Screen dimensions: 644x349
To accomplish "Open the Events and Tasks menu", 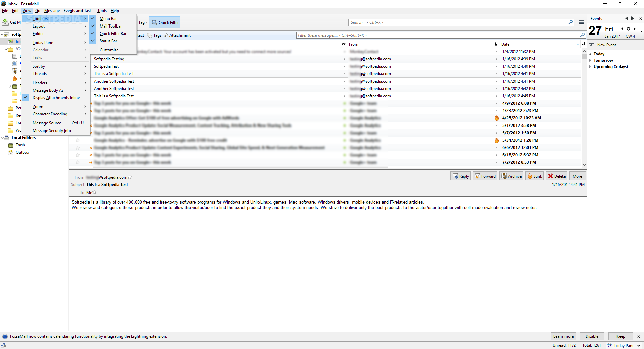I will [78, 11].
